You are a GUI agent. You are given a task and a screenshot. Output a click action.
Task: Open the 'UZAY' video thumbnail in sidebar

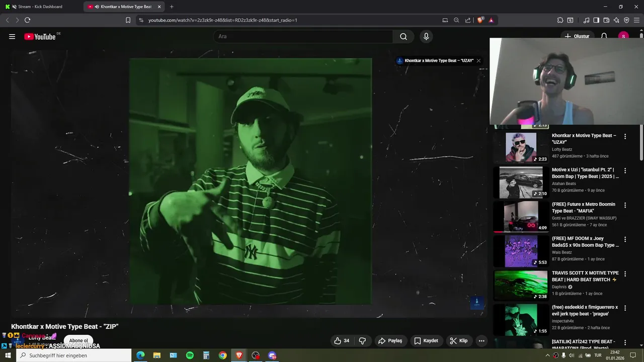[521, 147]
